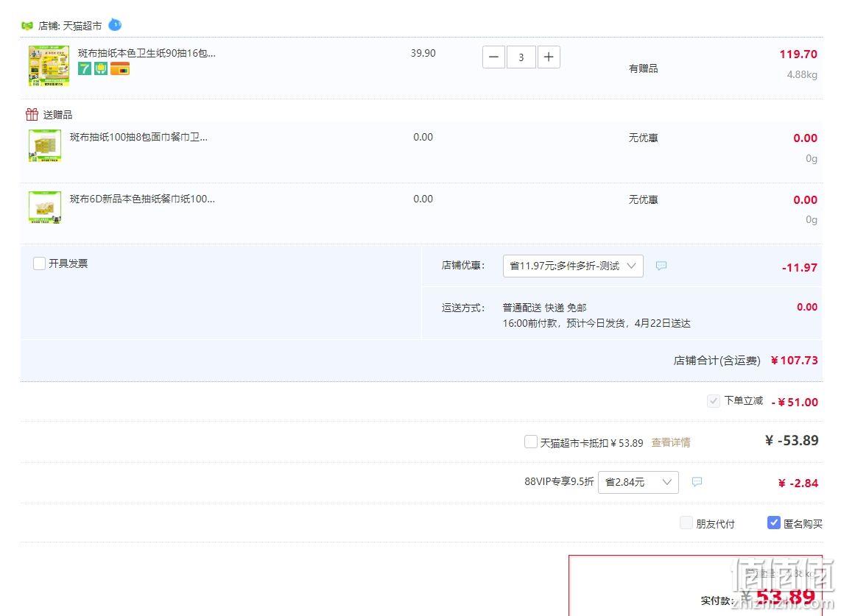Click the product weight 4.88kg

point(802,74)
